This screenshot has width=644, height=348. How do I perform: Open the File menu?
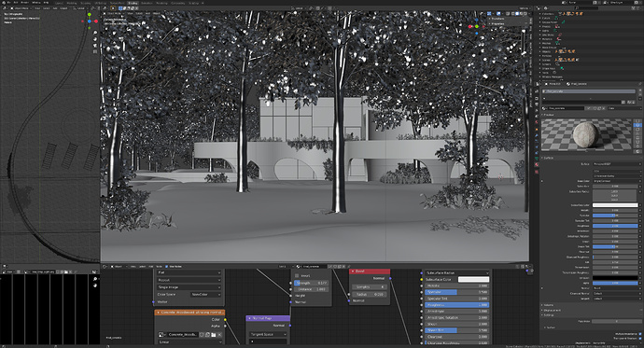(8, 3)
